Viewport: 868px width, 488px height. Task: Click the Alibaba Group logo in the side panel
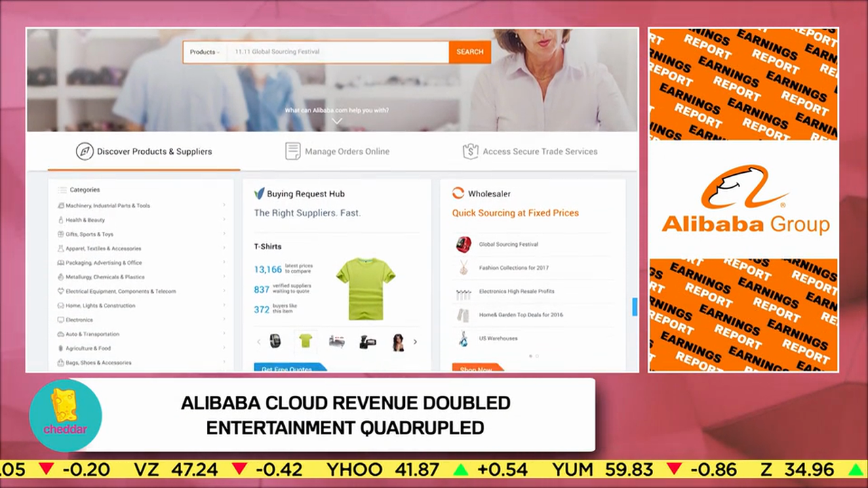click(745, 199)
